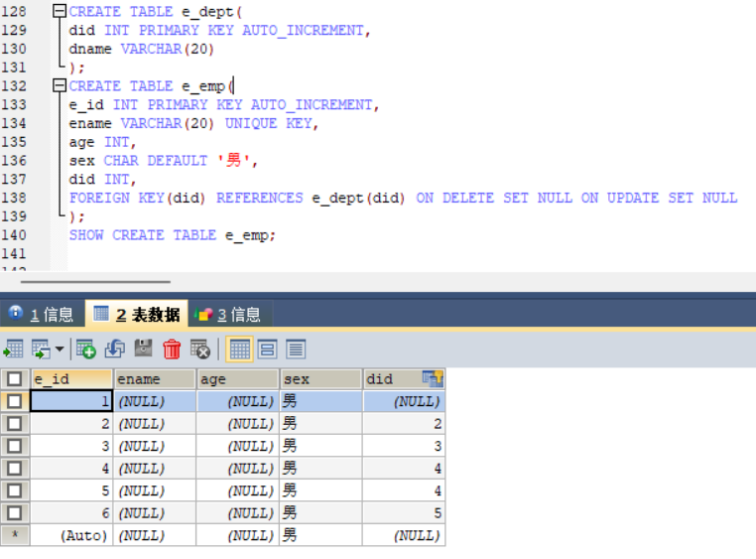
Task: Click the copy/export result set icon
Action: [41, 349]
